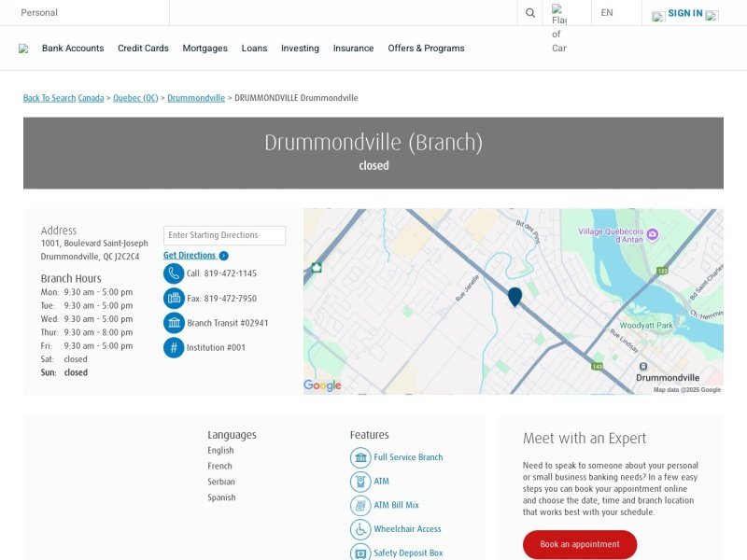Screen dimensions: 747x560
Task: Click the ATM Bill Mix link
Action: (x=396, y=505)
